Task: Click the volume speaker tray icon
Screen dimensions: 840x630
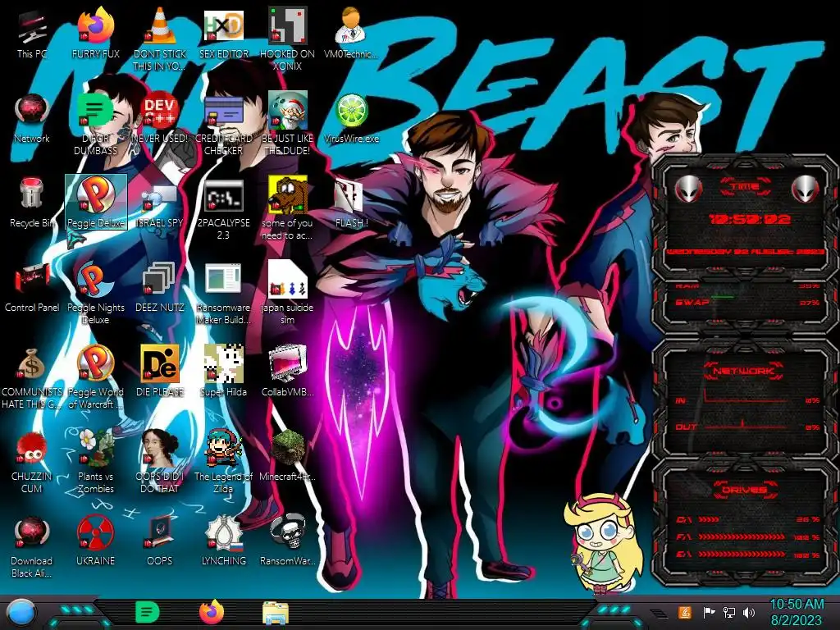Action: coord(749,612)
